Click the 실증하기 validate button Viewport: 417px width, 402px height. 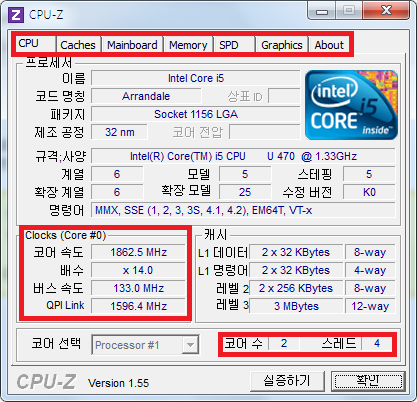[x=287, y=380]
